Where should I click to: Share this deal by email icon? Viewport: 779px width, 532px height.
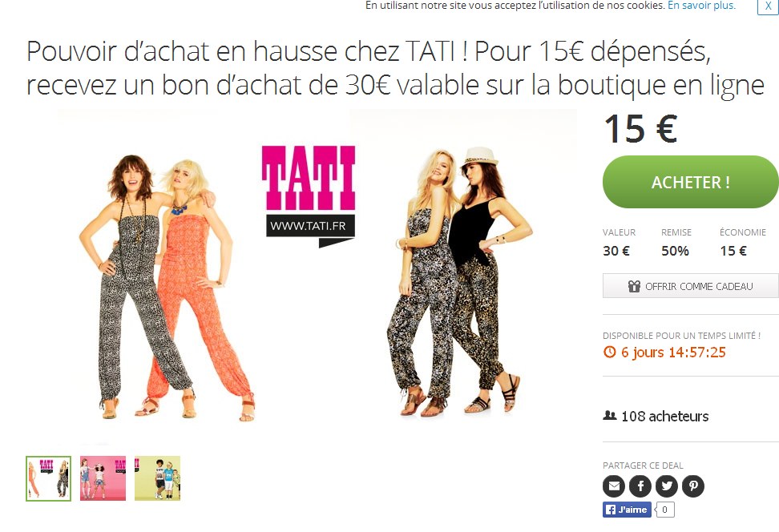(x=614, y=486)
